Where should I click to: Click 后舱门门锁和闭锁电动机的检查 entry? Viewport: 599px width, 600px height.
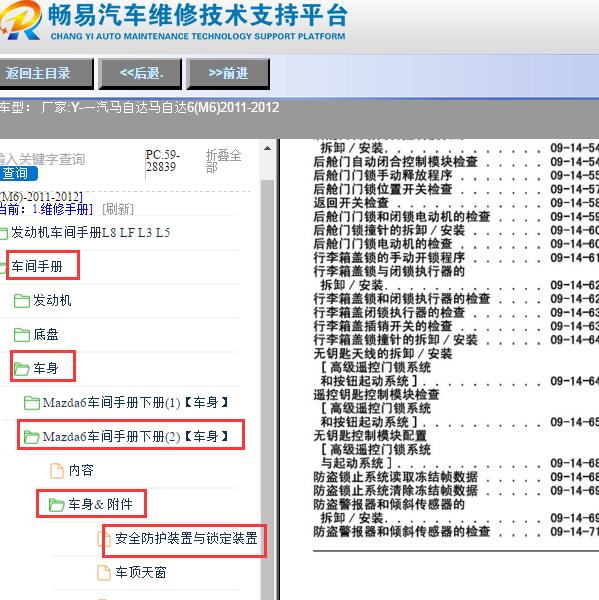pyautogui.click(x=402, y=217)
